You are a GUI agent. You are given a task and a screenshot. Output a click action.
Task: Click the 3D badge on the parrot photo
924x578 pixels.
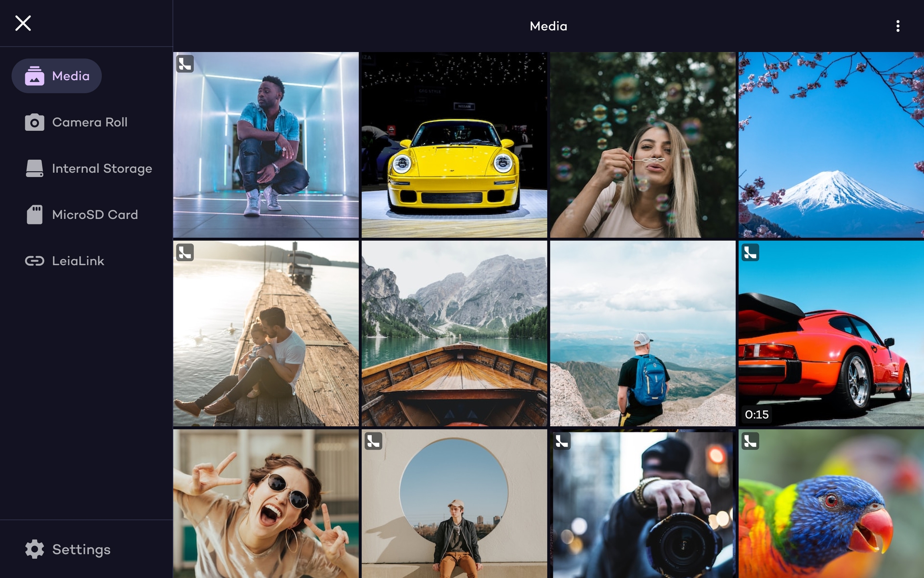pos(750,441)
